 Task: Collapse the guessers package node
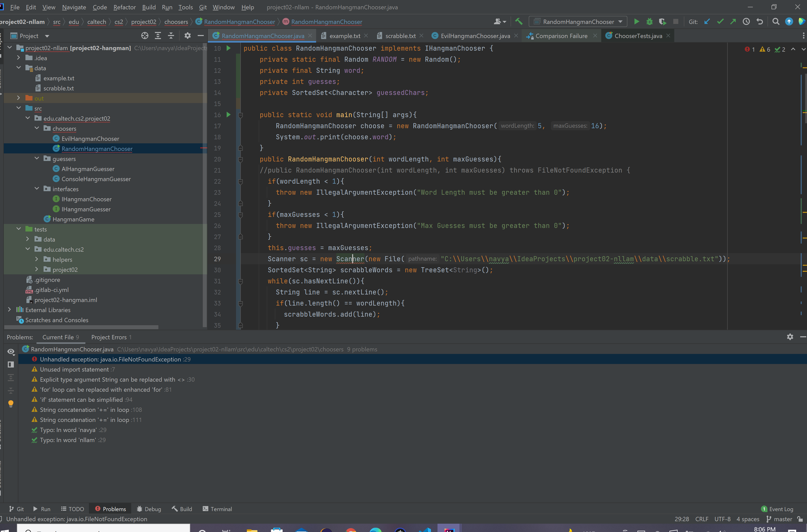pos(37,158)
